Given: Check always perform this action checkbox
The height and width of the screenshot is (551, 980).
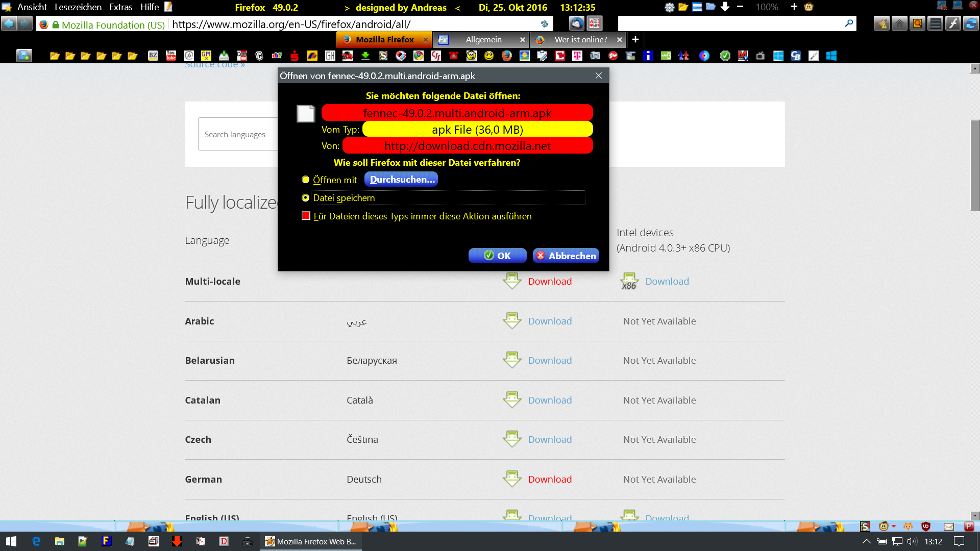Looking at the screenshot, I should click(306, 216).
